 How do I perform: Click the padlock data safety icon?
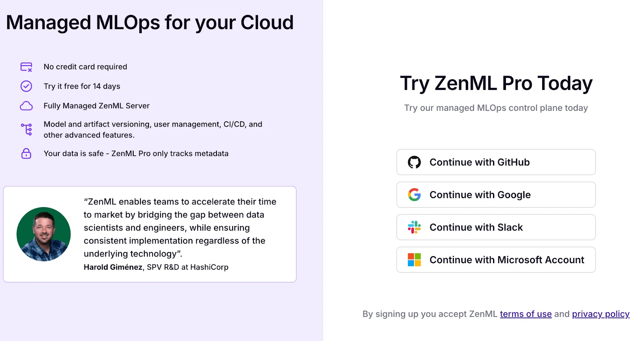[26, 154]
